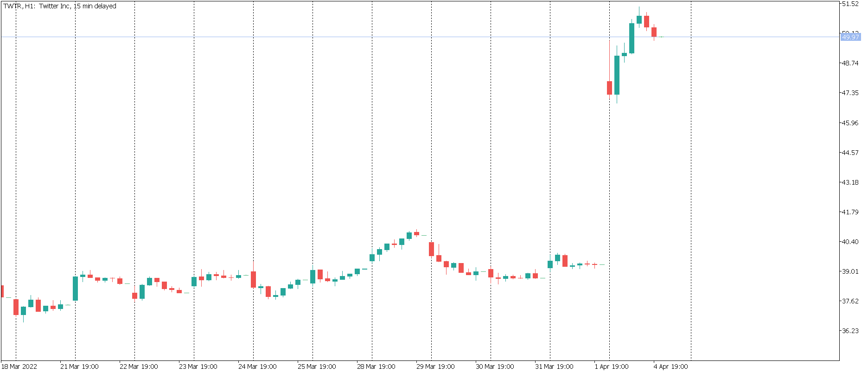Click the 1 Apr 19:00 time label
The image size is (868, 373).
(x=612, y=367)
